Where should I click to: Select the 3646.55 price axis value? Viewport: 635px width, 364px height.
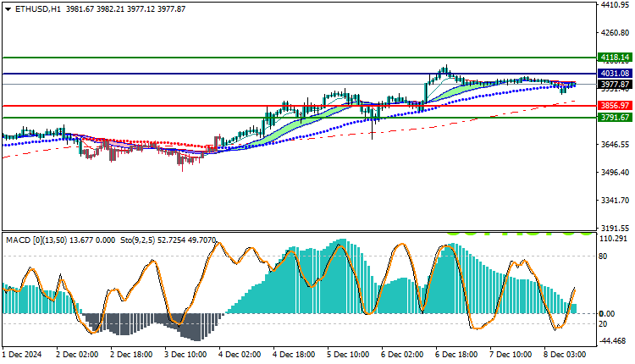615,144
